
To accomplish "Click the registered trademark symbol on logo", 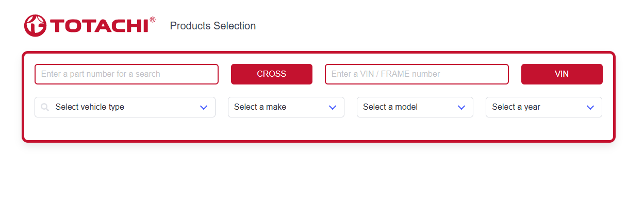I will [x=153, y=20].
